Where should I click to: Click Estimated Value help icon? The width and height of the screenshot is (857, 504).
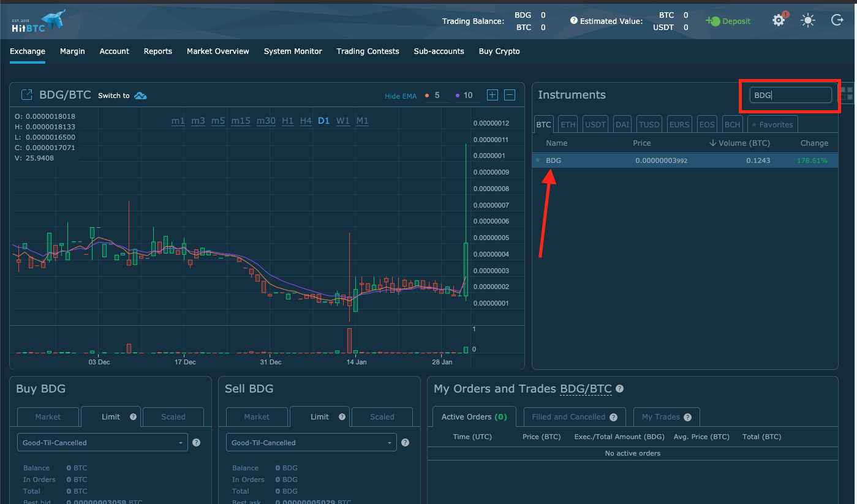coord(574,20)
